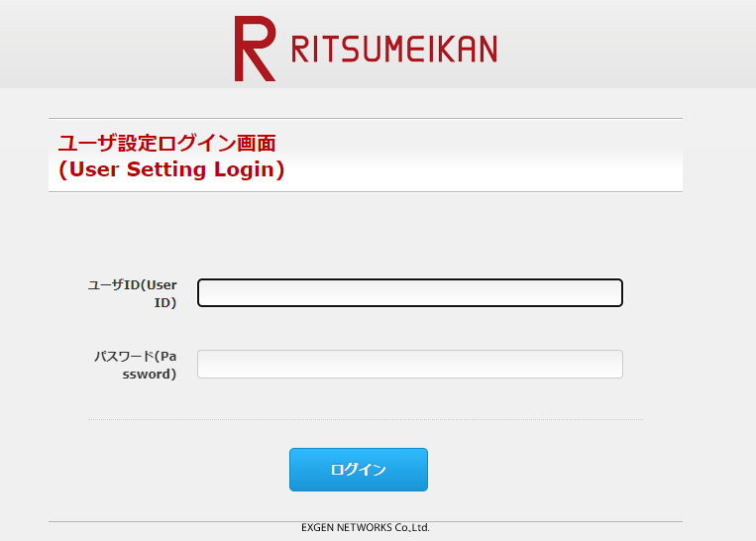
Task: Click the パスワード(Password) label
Action: [135, 365]
